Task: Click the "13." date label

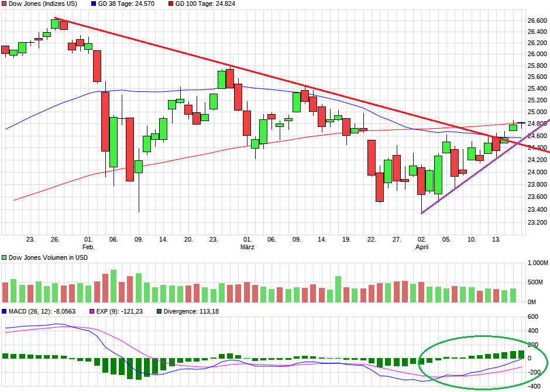Action: pyautogui.click(x=496, y=239)
